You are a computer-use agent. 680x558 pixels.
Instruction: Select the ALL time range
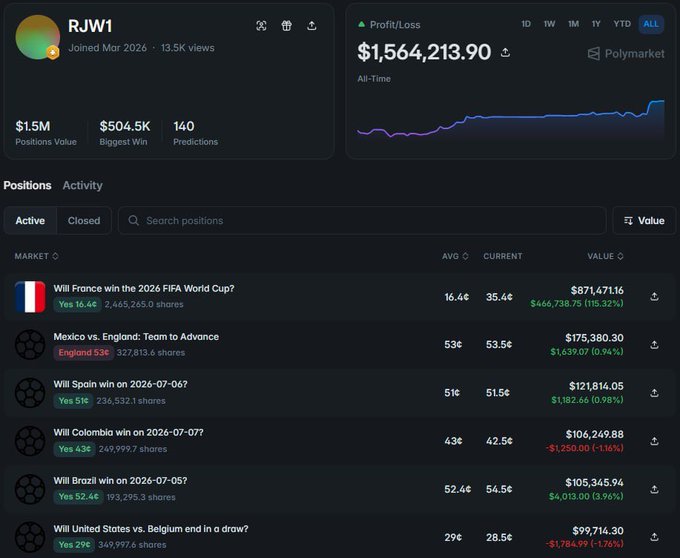coord(651,24)
